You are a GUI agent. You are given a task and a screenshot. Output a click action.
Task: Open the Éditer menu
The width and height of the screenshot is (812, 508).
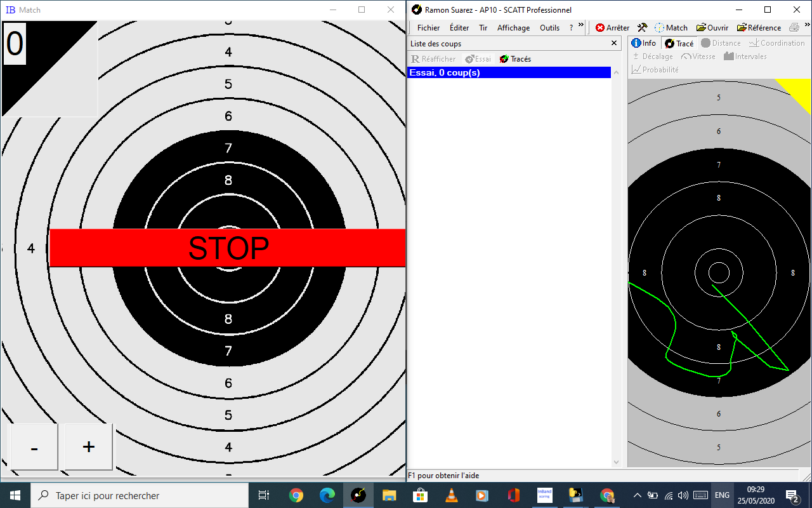coord(459,27)
